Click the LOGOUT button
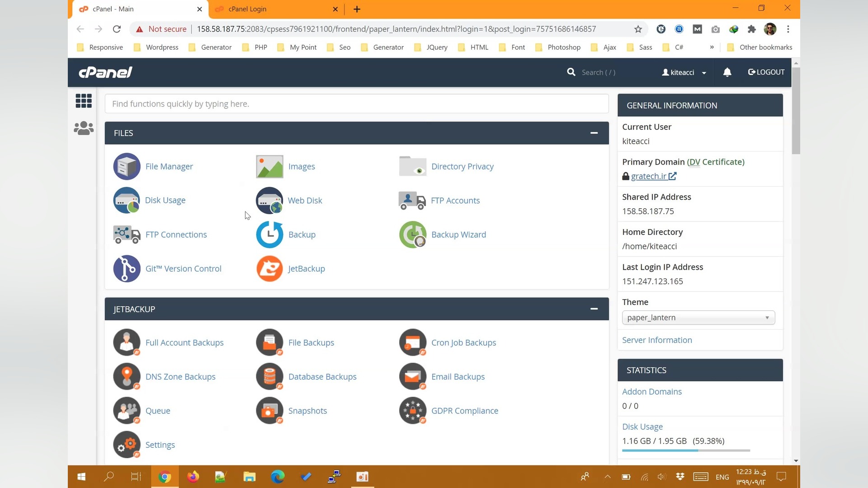 point(766,72)
